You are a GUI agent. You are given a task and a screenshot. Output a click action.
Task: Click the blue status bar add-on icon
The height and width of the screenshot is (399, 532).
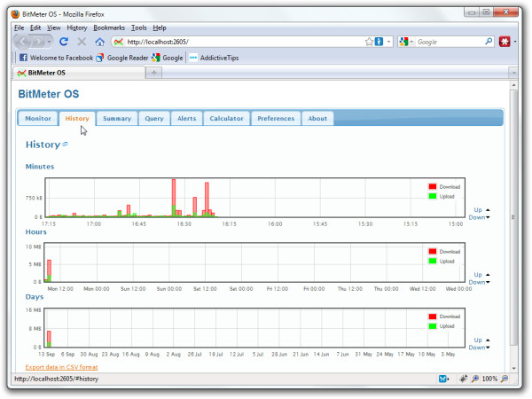[x=442, y=379]
